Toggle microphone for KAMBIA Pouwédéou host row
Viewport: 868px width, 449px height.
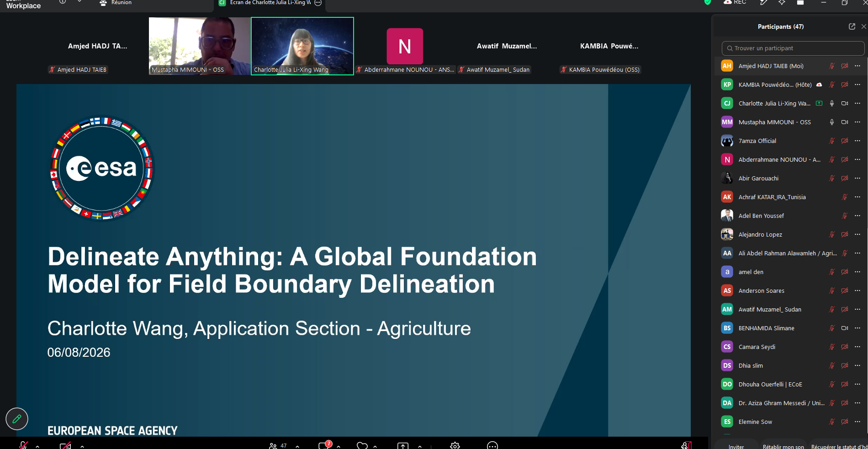pos(832,85)
